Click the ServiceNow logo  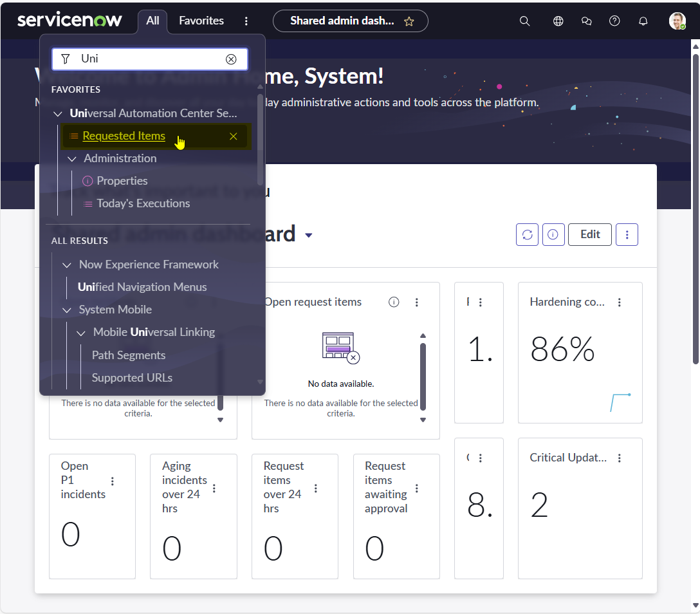pyautogui.click(x=69, y=20)
